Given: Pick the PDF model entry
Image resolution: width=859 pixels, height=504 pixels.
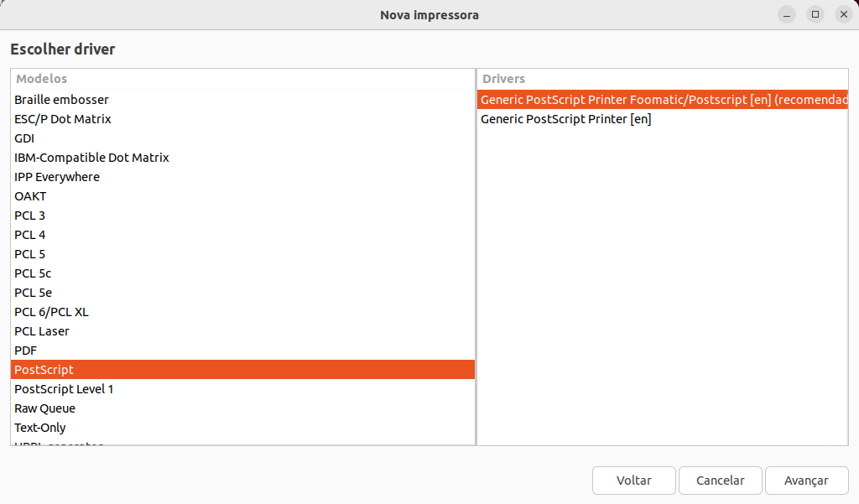Looking at the screenshot, I should (x=25, y=351).
